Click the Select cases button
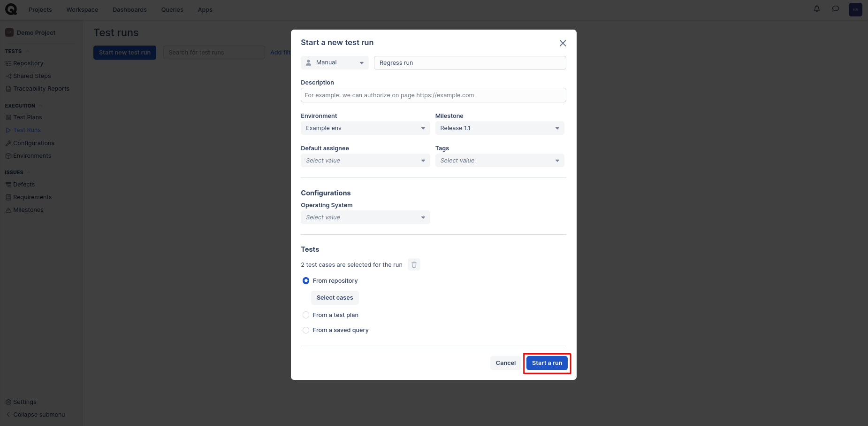 click(x=335, y=298)
